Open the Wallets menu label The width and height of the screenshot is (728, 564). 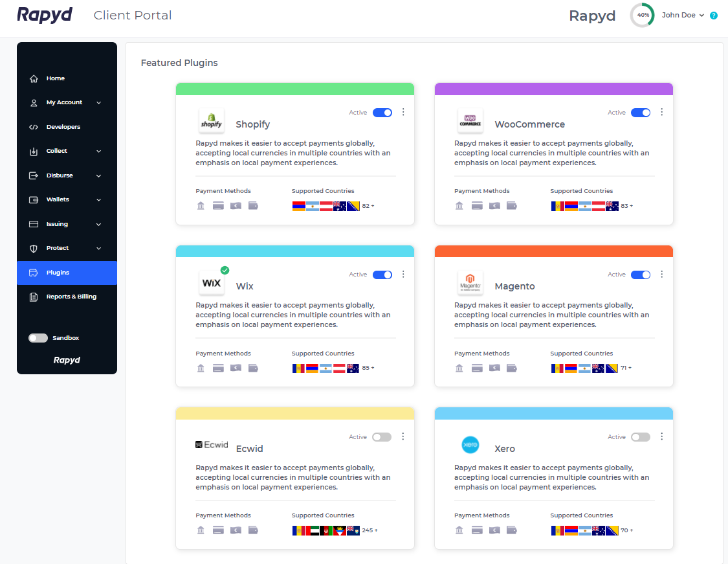[58, 199]
